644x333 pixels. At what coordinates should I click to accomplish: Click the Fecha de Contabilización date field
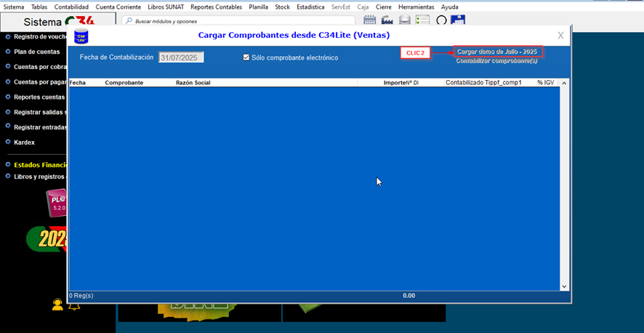click(x=181, y=57)
